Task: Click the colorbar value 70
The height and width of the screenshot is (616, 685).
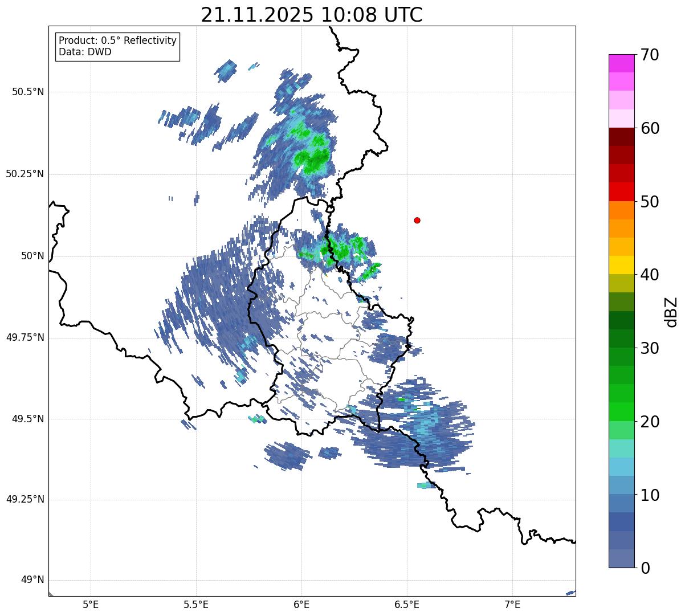Action: (x=650, y=55)
